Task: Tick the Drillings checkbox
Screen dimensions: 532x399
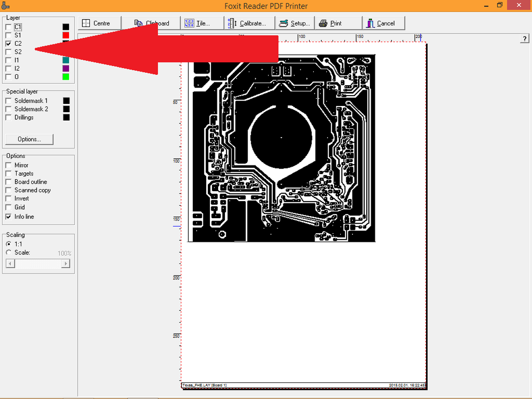Action: [8, 118]
